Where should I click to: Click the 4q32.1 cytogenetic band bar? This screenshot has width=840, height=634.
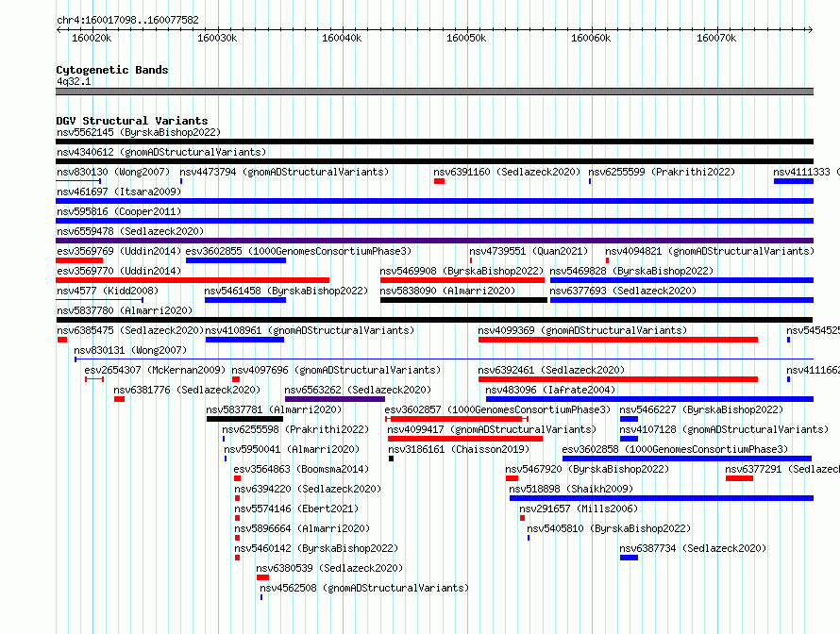[x=434, y=92]
